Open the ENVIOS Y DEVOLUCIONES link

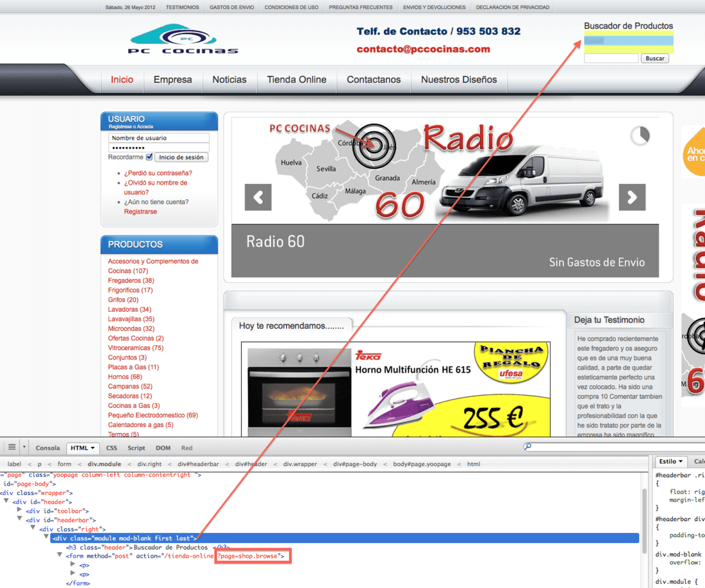pyautogui.click(x=435, y=7)
